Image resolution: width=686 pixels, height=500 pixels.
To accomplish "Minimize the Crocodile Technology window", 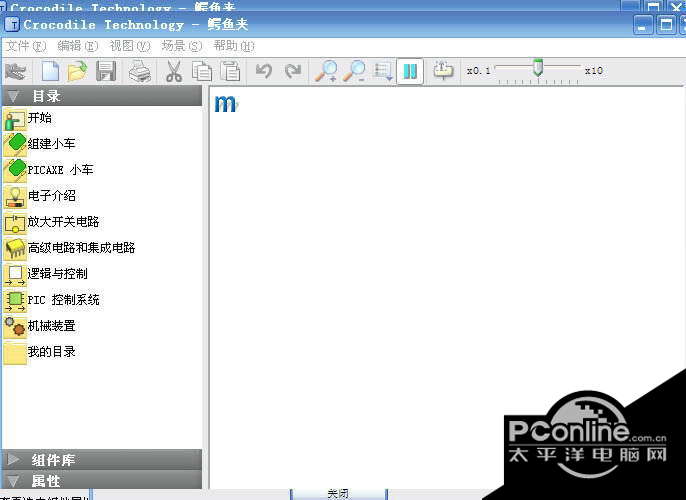I will (643, 24).
